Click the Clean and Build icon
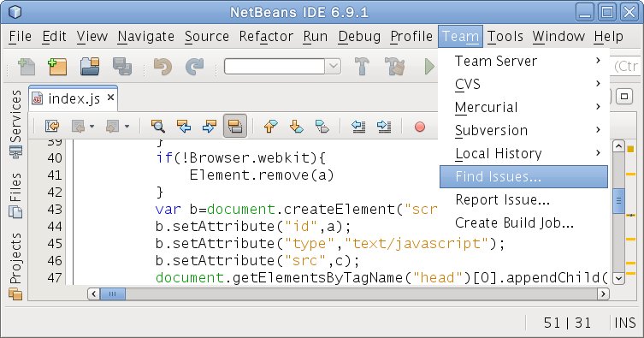 point(394,66)
